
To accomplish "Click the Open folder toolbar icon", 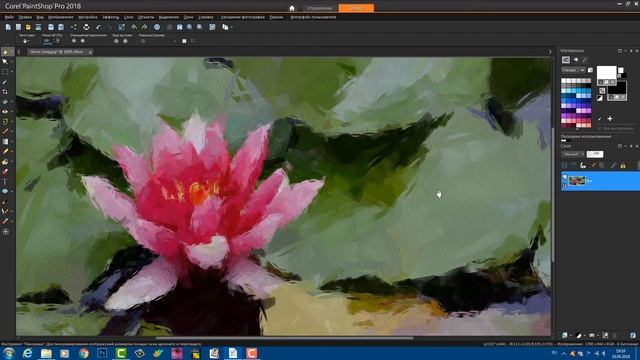I will (28, 27).
